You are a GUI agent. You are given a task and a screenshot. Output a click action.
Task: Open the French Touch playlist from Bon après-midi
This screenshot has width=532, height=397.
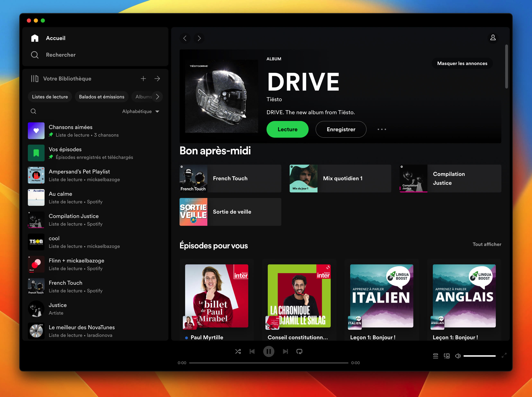pos(230,178)
